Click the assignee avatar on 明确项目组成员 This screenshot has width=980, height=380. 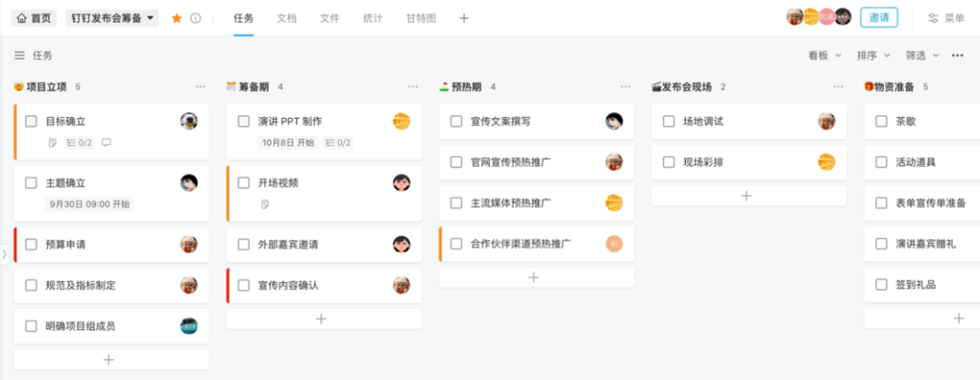pos(189,326)
